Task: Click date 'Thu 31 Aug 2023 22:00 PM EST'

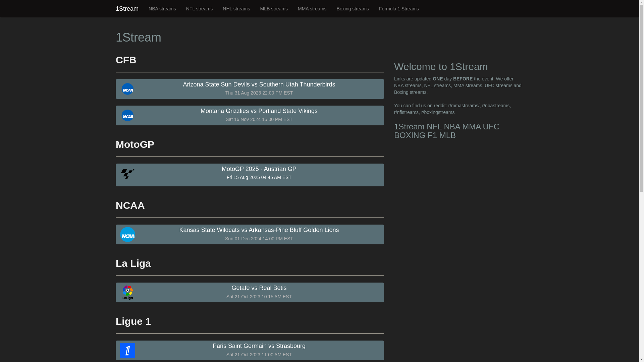Action: (x=259, y=93)
